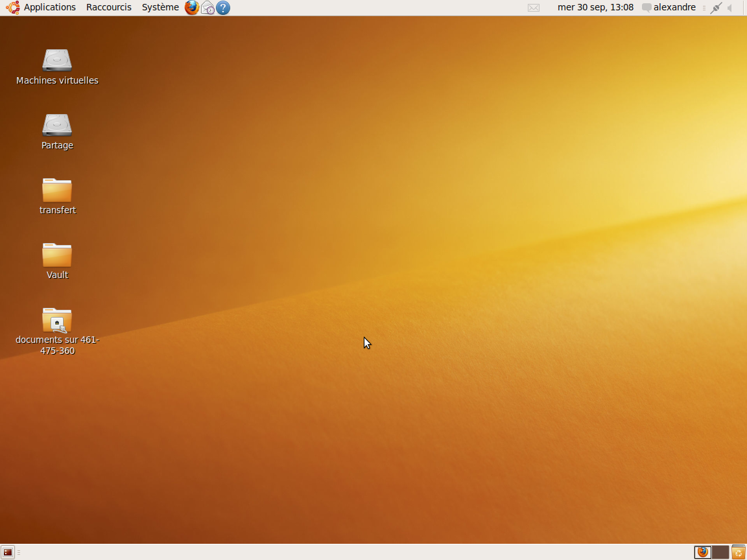Select the documents sur 461-475-360 network folder

point(57,320)
